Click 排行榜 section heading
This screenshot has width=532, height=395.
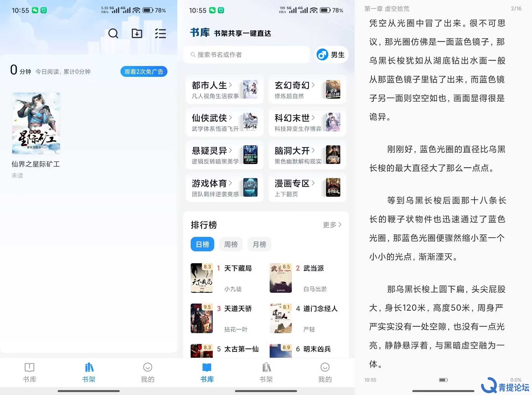point(204,225)
